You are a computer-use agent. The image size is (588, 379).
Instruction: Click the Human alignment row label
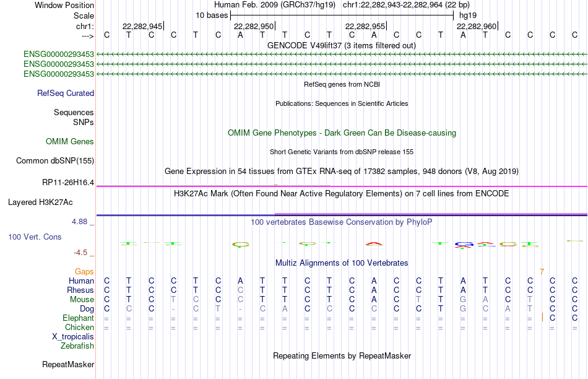(81, 281)
